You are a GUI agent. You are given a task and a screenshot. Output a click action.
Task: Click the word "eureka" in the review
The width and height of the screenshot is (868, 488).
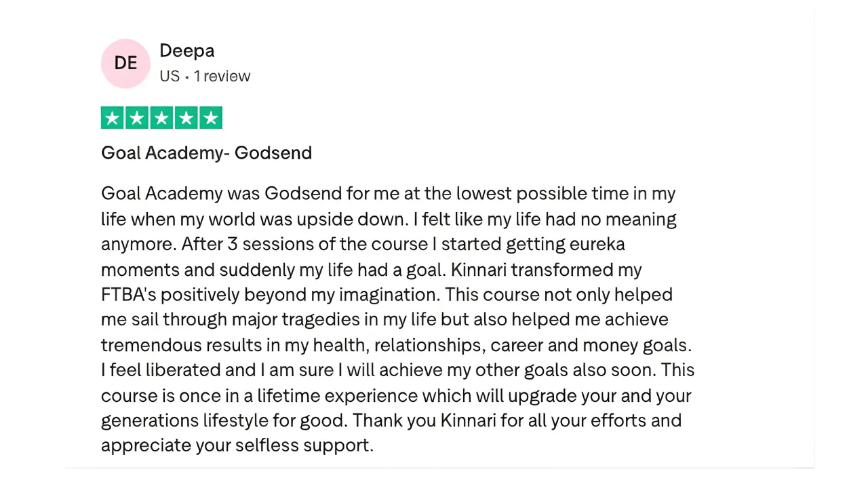point(597,244)
